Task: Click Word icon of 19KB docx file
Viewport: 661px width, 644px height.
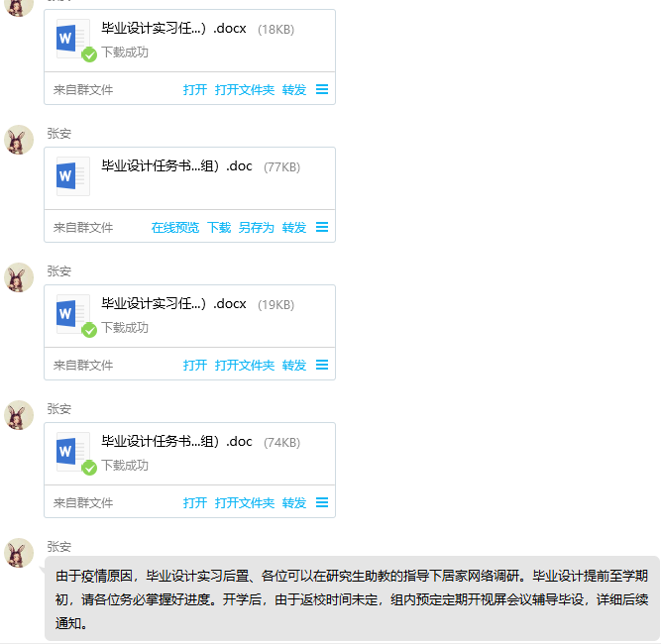Action: pyautogui.click(x=73, y=314)
